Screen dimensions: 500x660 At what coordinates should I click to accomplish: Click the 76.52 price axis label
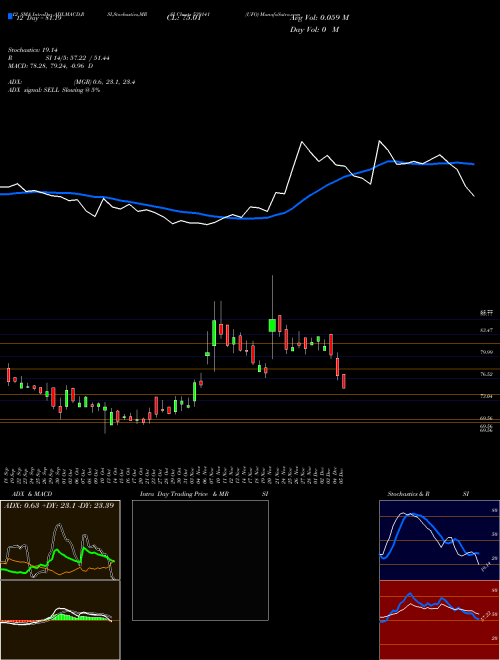486,374
